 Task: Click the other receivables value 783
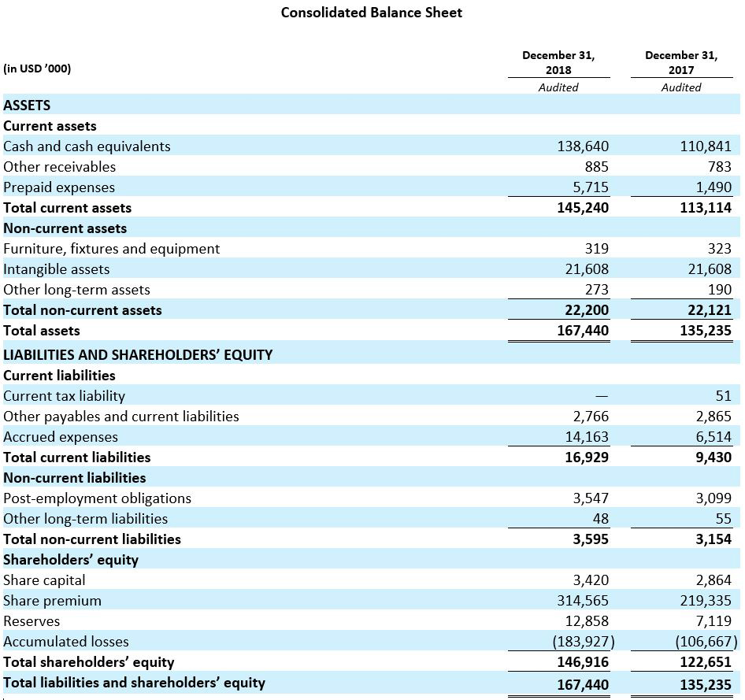tap(719, 167)
